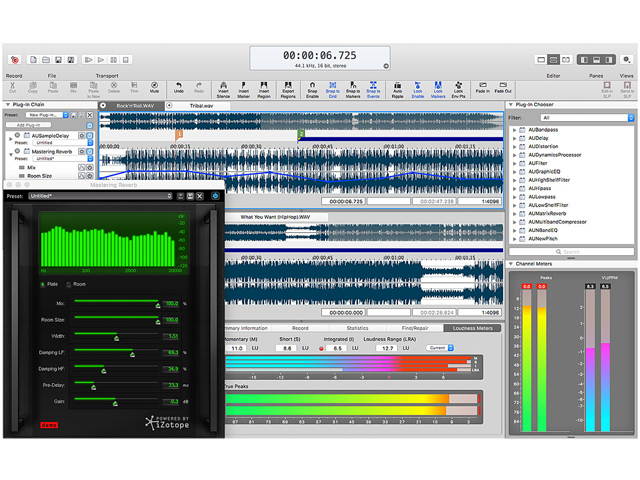Open the Views gear menu
Viewport: 640px width, 480px height.
coord(627,60)
